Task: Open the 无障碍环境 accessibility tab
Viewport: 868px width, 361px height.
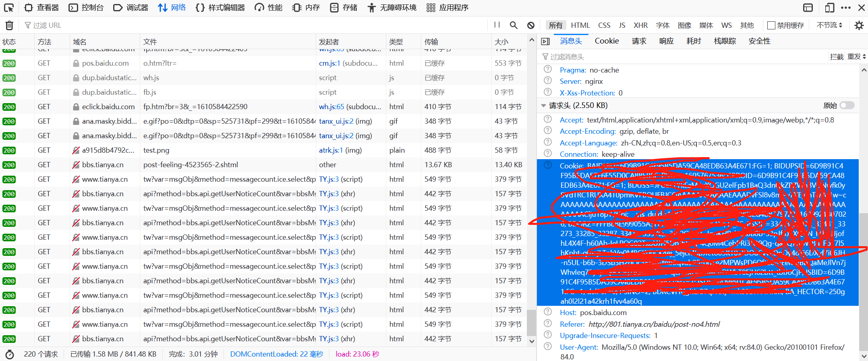Action: point(392,8)
